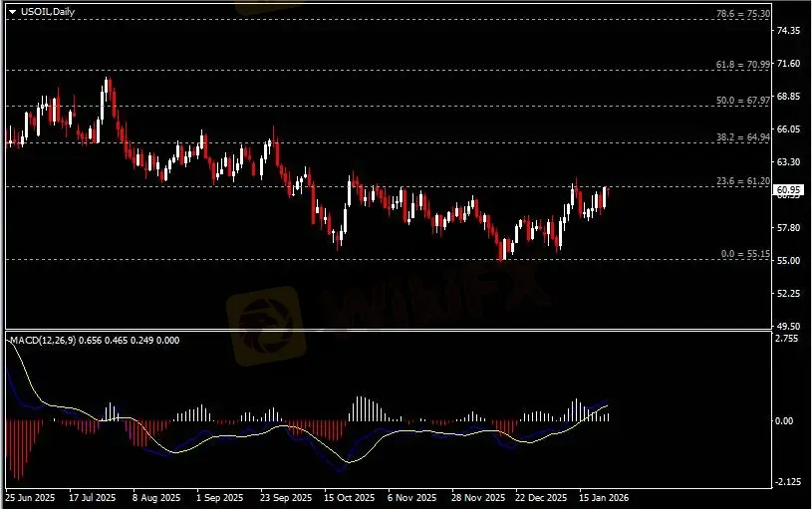This screenshot has height=509, width=812.
Task: Select the 78.6 = 75.30 Fibonacci label
Action: pos(742,14)
